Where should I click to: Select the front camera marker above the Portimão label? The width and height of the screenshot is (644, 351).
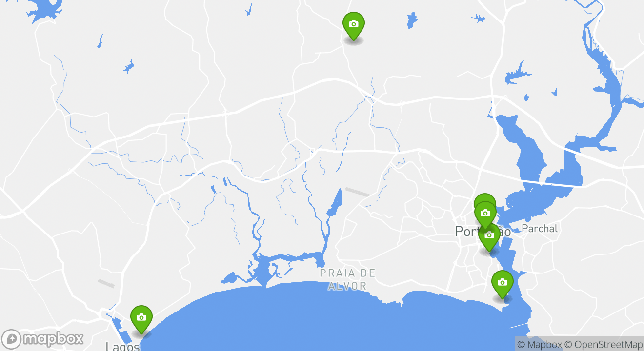tap(485, 214)
